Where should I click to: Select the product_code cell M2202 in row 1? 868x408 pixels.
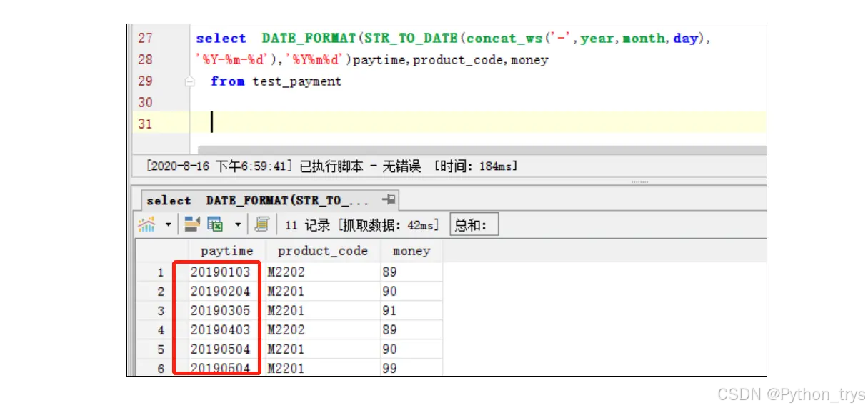point(322,272)
